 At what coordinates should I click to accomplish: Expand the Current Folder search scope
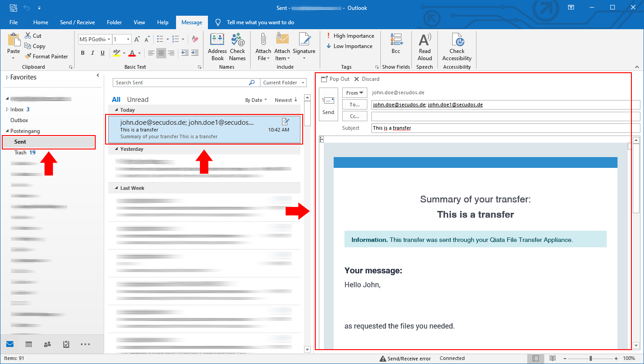pos(284,83)
